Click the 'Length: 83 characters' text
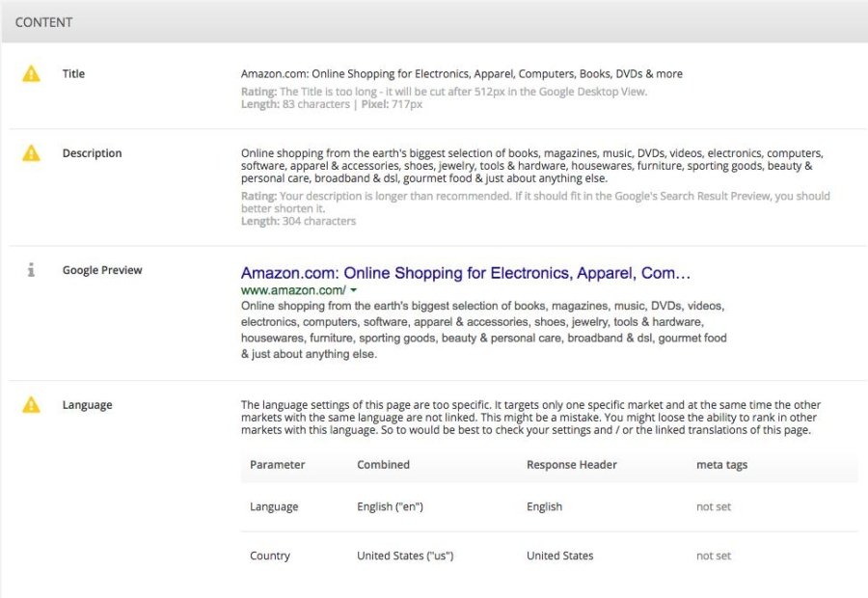The image size is (868, 598). [295, 104]
